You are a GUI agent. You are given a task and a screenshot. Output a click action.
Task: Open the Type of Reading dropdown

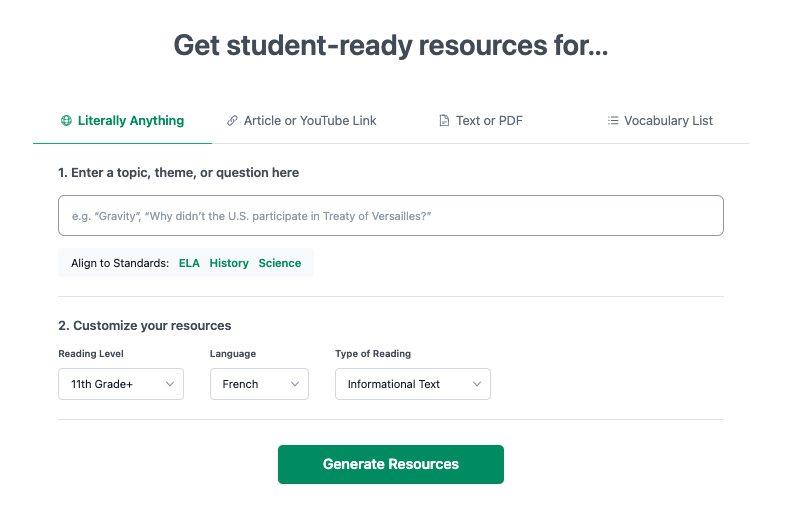point(413,384)
